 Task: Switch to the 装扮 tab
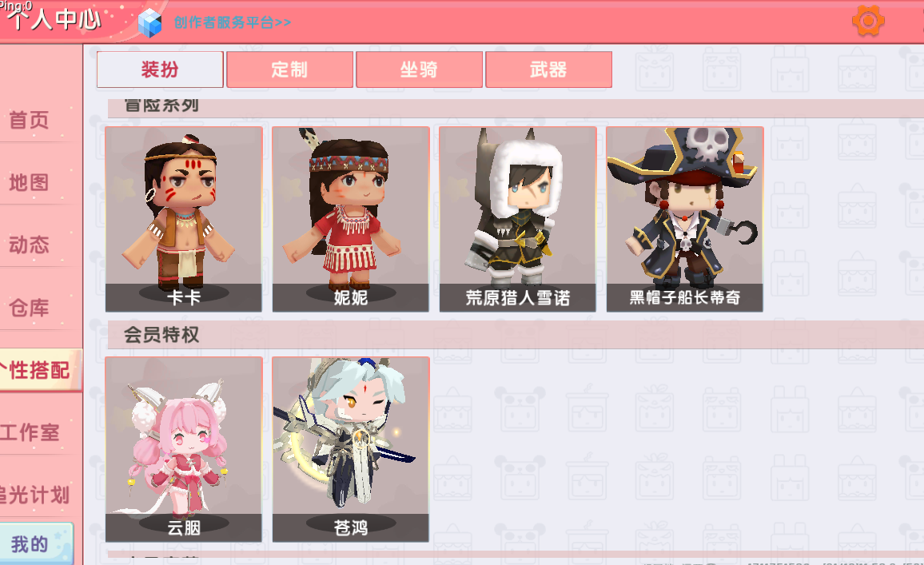160,70
